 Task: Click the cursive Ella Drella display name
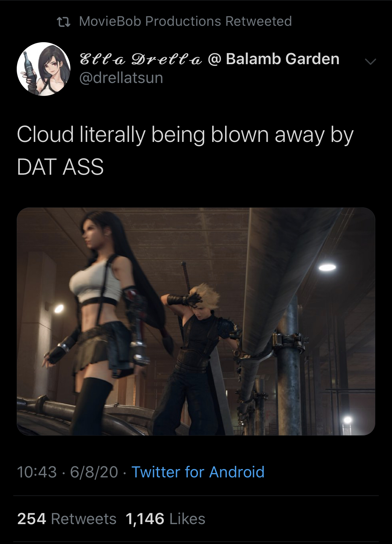141,59
